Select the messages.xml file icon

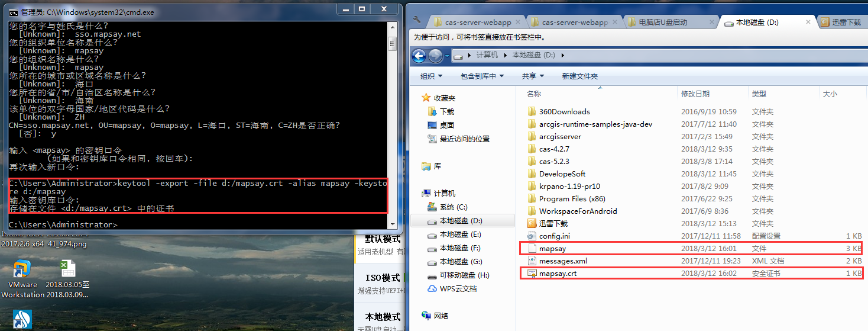532,261
